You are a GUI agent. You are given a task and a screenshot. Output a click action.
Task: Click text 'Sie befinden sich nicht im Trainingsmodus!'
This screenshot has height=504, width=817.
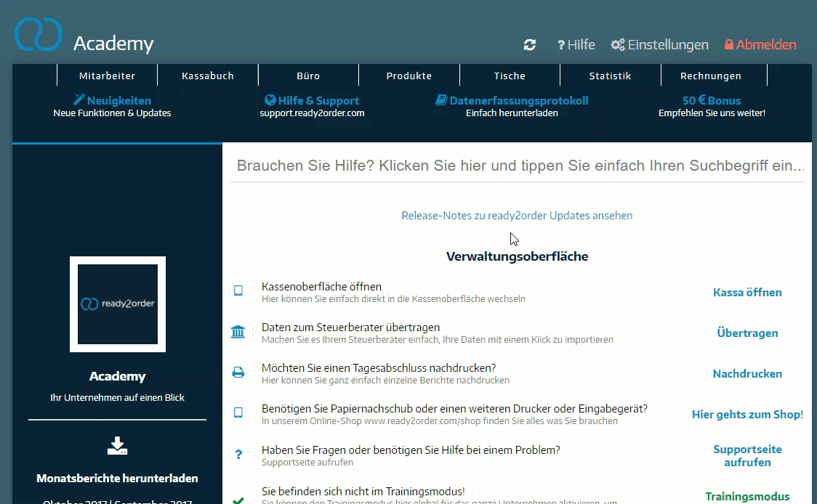tap(363, 492)
